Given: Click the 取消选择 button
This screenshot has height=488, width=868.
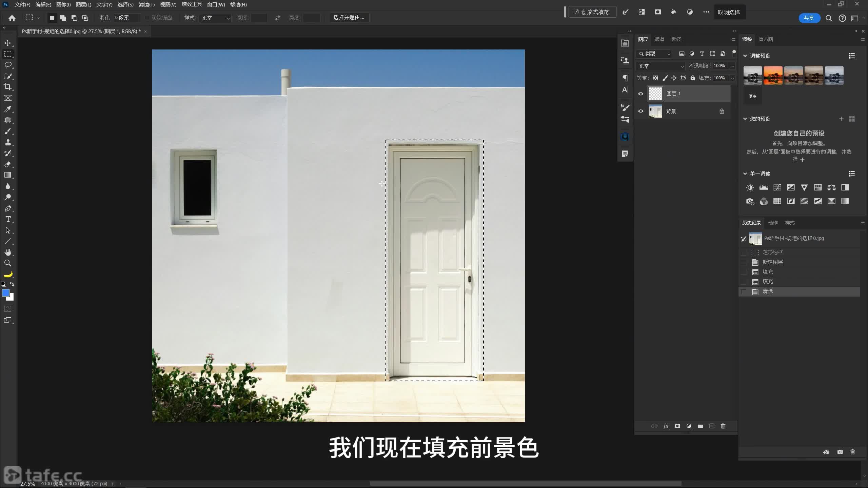Looking at the screenshot, I should (729, 12).
